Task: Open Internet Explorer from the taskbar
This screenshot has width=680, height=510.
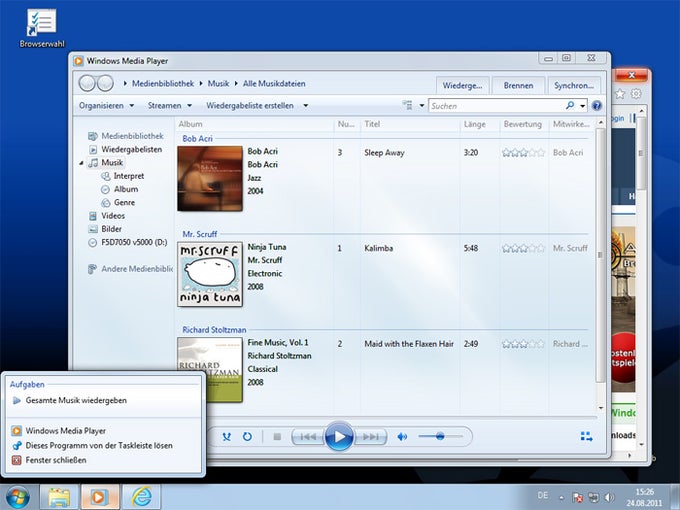Action: point(141,497)
